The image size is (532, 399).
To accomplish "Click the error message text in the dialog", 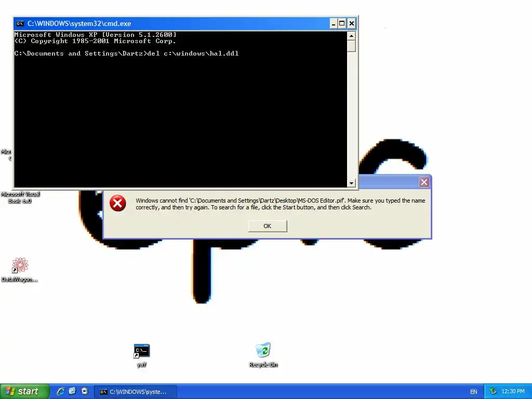I will pyautogui.click(x=280, y=204).
